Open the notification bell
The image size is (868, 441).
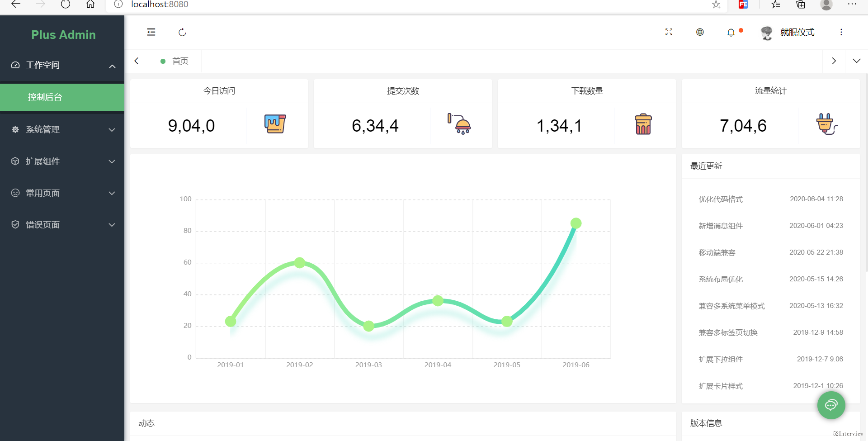pos(731,33)
